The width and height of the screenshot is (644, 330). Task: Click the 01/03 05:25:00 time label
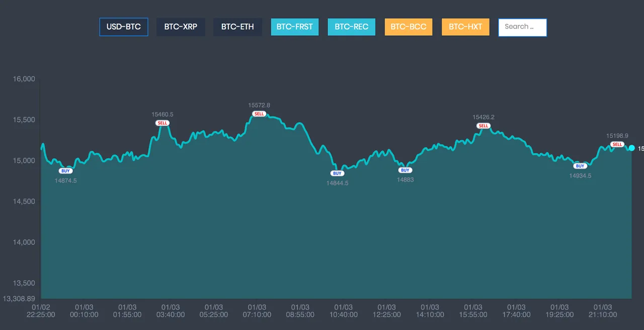[x=214, y=311]
